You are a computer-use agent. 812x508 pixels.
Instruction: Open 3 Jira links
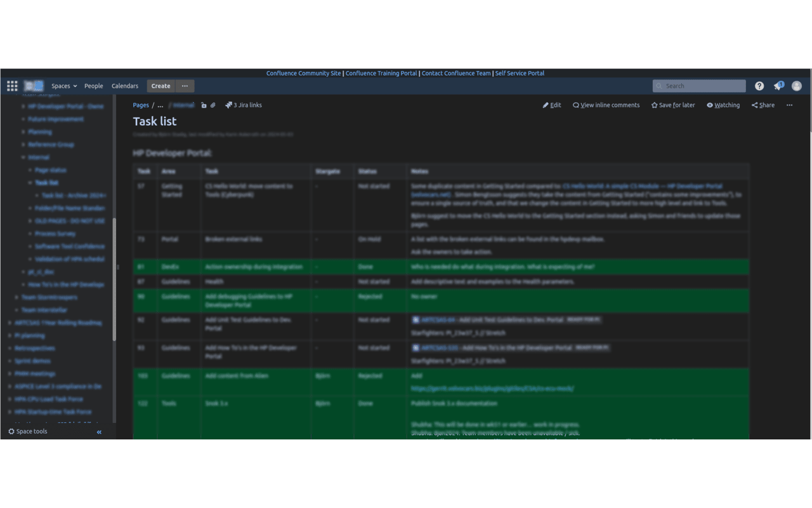tap(244, 105)
